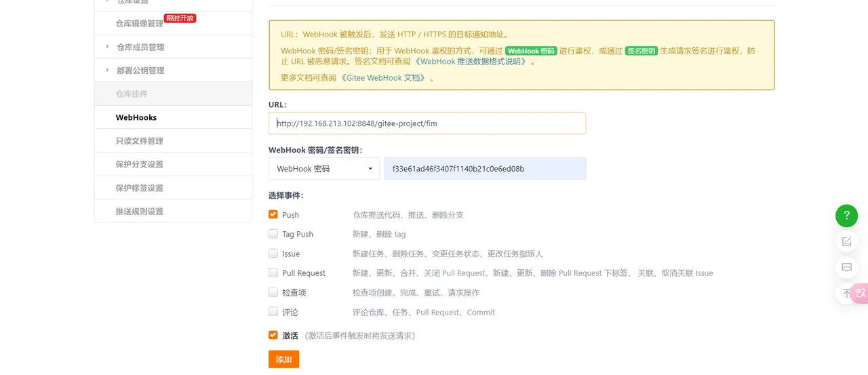This screenshot has width=868, height=375.
Task: Focus the WebHook password value field
Action: coord(485,169)
